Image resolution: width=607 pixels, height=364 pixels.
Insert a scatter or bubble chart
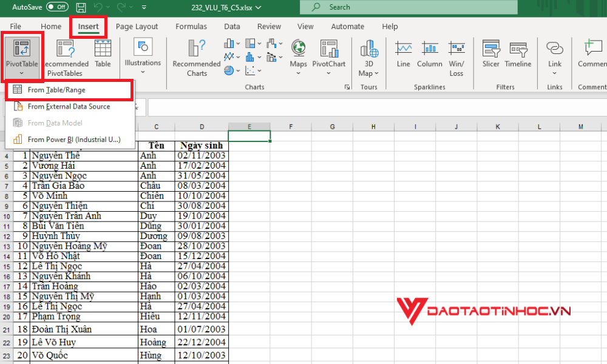point(251,70)
